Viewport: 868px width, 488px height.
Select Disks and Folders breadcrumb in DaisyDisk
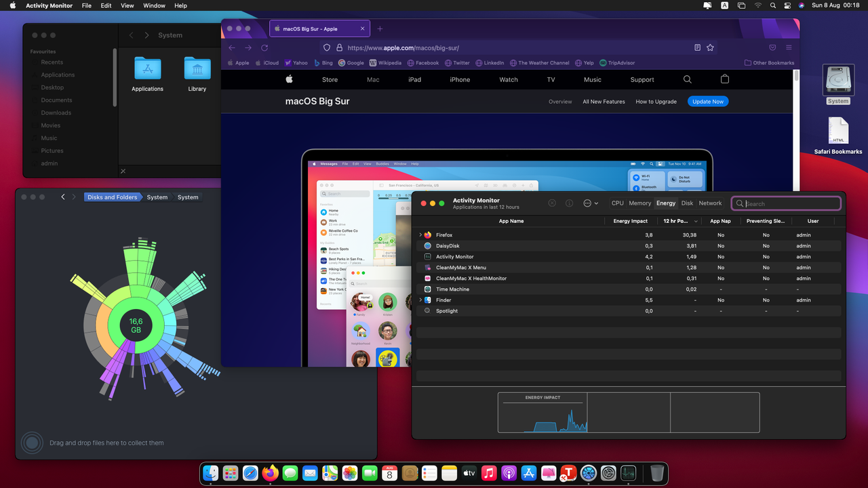coord(112,197)
